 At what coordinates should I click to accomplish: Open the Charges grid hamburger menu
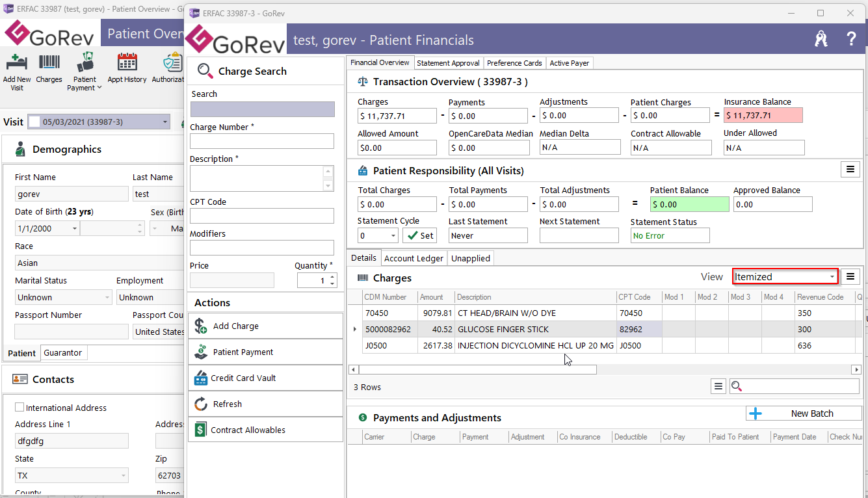click(850, 277)
